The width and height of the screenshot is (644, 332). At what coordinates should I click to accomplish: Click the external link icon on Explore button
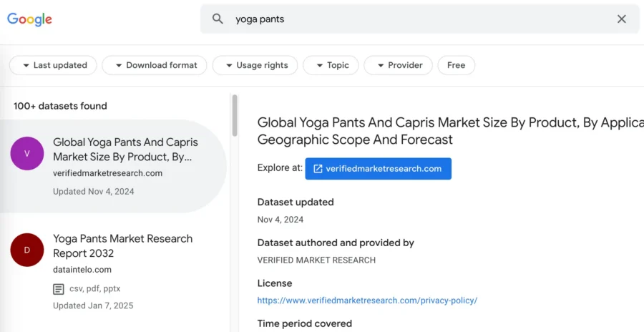(318, 169)
